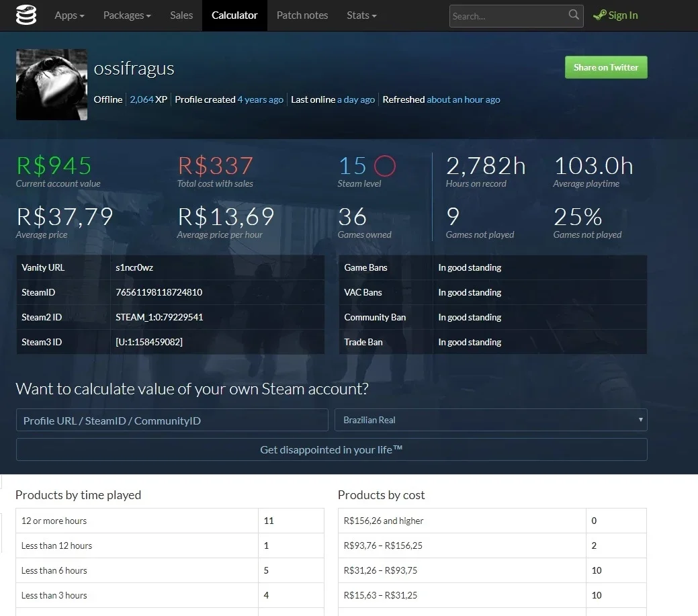Click Get disappointed in your life button
The width and height of the screenshot is (698, 616).
(332, 449)
